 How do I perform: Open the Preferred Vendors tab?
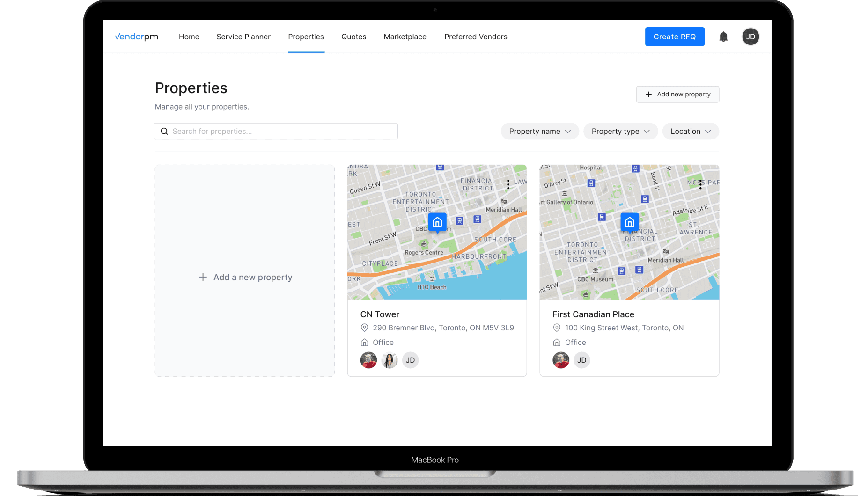coord(476,37)
